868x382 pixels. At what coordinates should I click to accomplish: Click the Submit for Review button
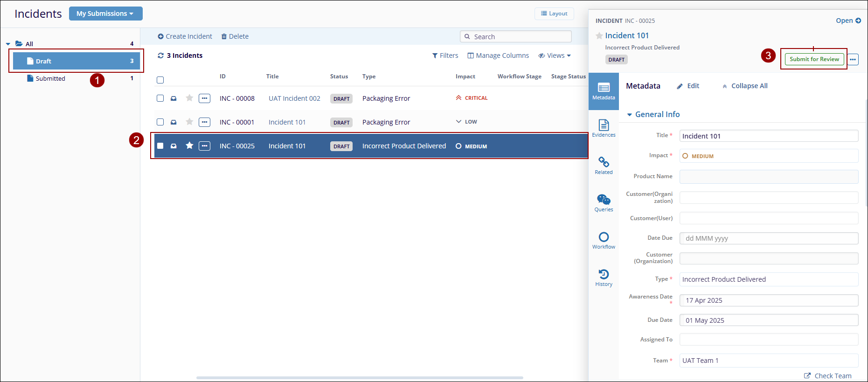(x=814, y=59)
